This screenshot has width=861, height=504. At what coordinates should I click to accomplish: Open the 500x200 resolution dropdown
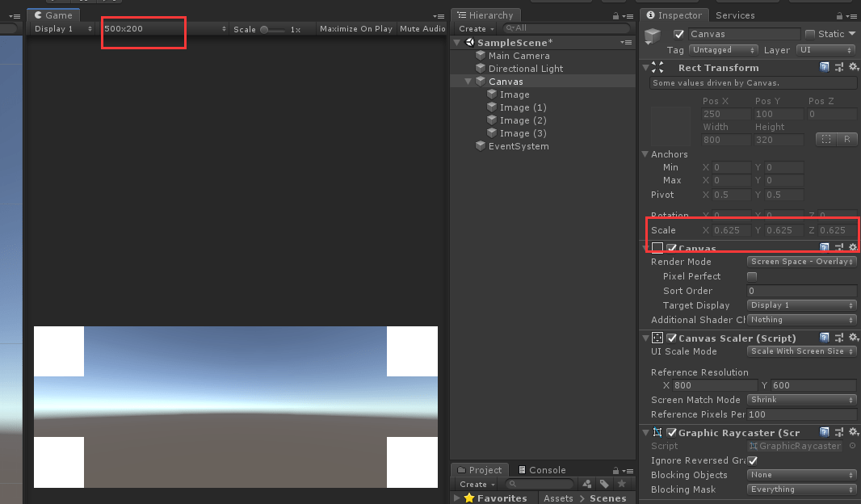(165, 28)
